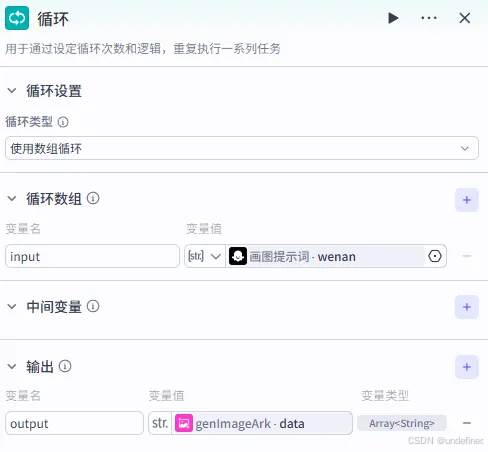The height and width of the screenshot is (452, 488).
Task: Click the hexagon variable selector icon
Action: (x=435, y=256)
